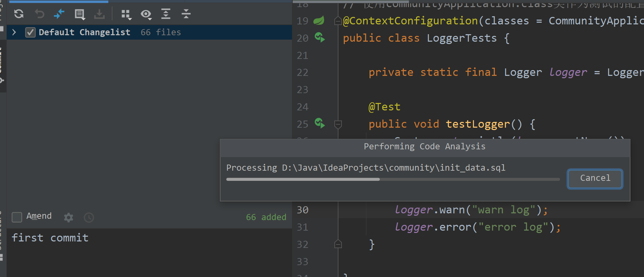Click the Show Diff arrows icon
The image size is (644, 277).
tap(59, 14)
